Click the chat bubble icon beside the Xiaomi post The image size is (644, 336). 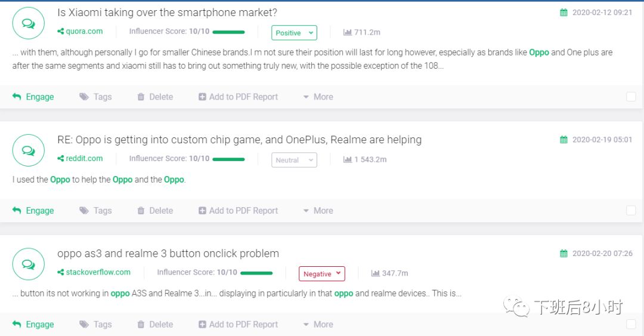(x=29, y=23)
